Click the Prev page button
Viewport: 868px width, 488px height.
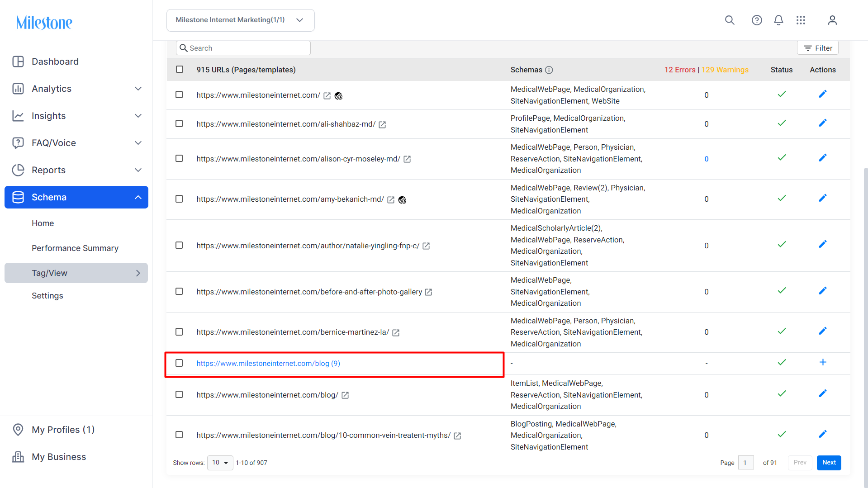[x=800, y=463]
